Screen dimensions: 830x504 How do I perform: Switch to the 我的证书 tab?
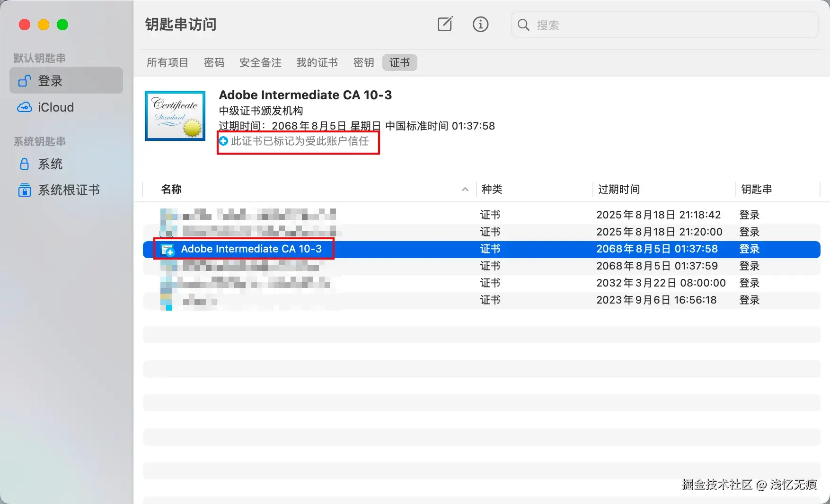317,62
